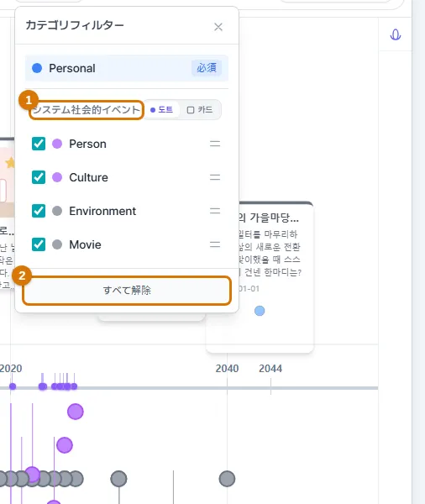Click the blue dot beside Personal
Screen dimensions: 425x504
pos(37,68)
